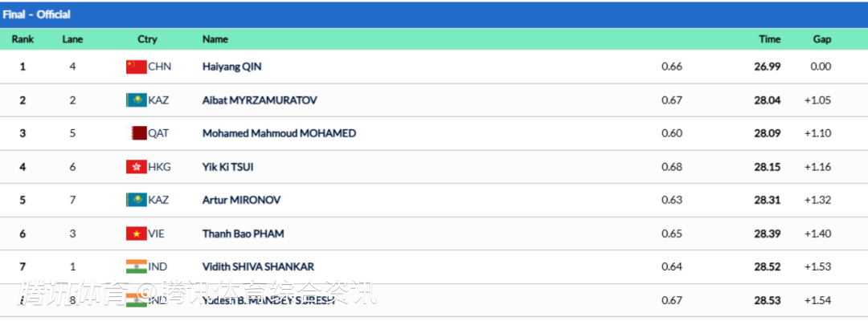Select the Final - Official header tab
This screenshot has height=321, width=868.
click(x=36, y=14)
